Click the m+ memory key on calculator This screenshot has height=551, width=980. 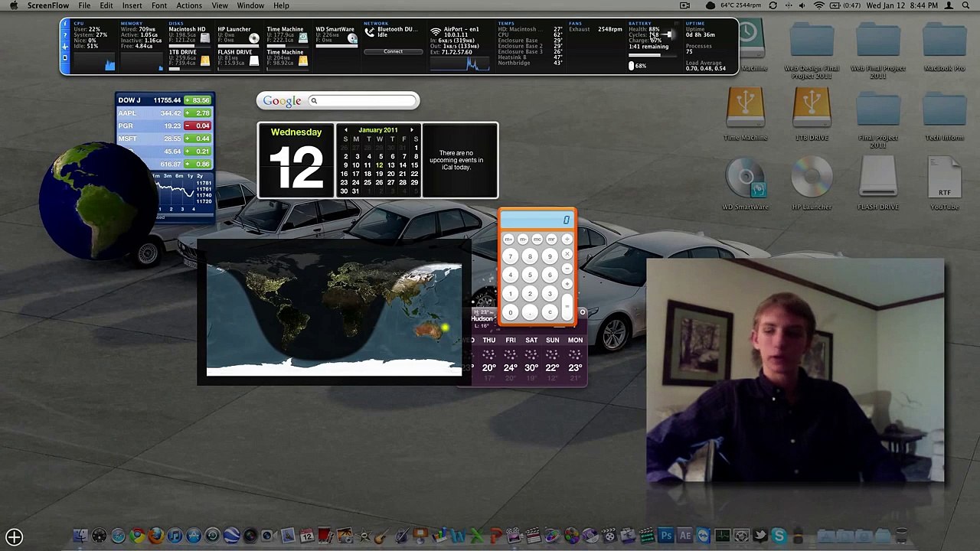click(508, 239)
